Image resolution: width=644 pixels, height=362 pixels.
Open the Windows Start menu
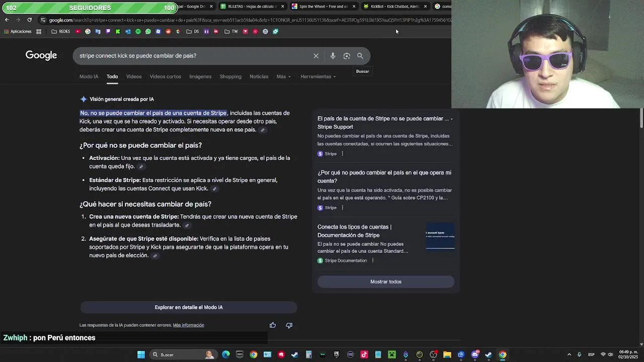coord(141,354)
